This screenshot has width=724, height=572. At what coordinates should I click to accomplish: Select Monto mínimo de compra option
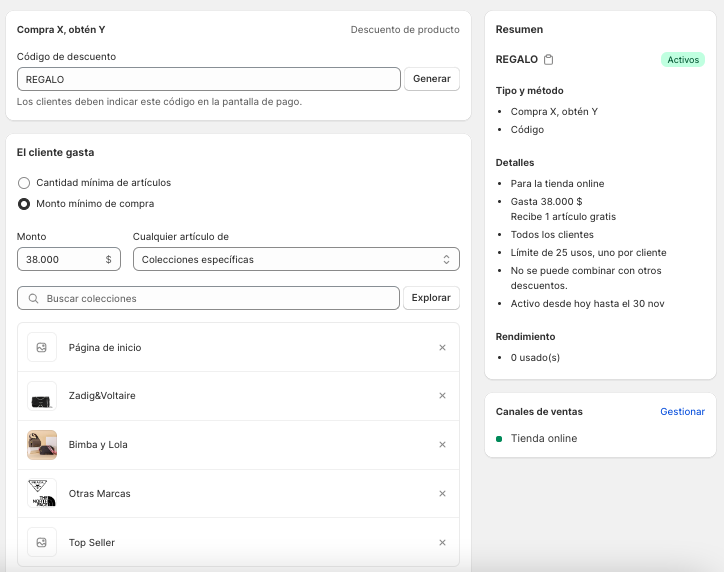tap(24, 204)
